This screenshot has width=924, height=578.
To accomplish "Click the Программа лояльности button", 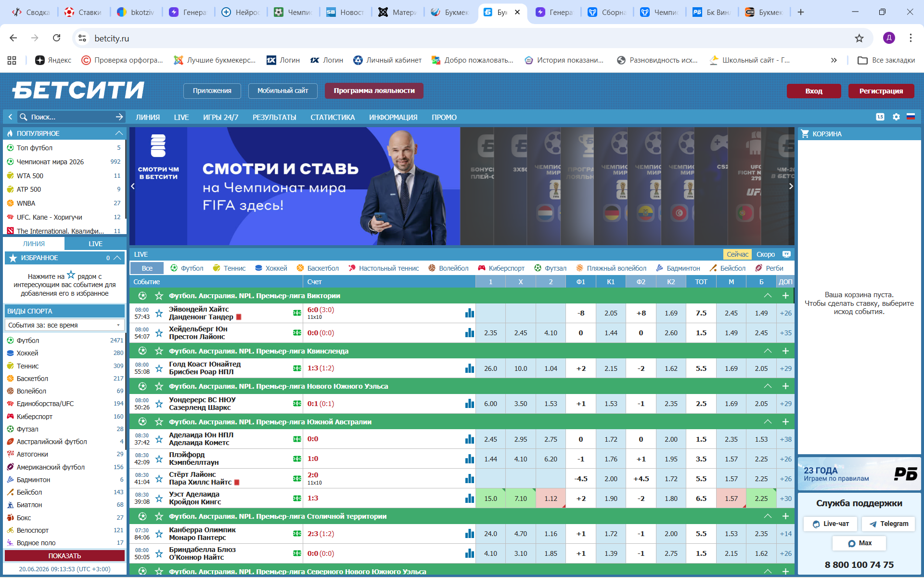I will [374, 91].
